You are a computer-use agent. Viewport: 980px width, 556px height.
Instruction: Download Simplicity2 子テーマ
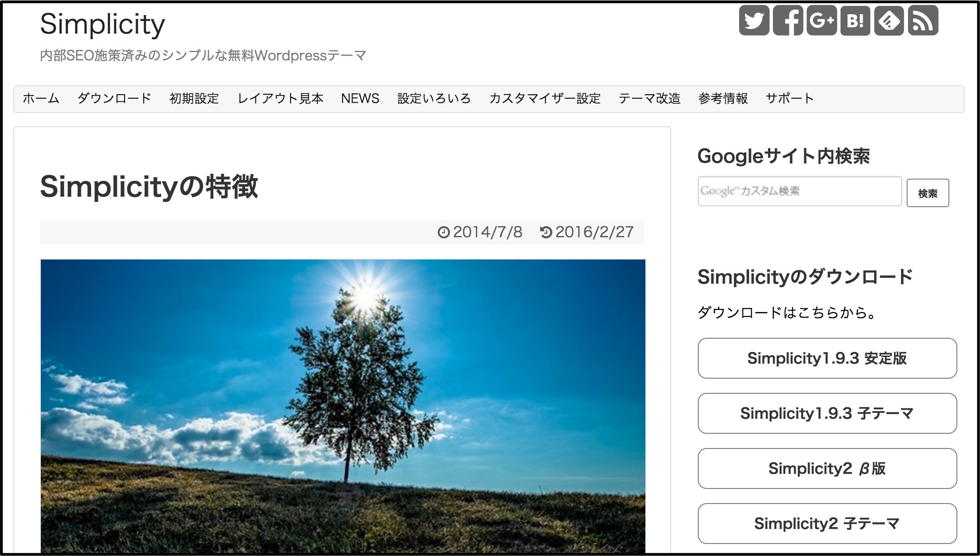[827, 524]
